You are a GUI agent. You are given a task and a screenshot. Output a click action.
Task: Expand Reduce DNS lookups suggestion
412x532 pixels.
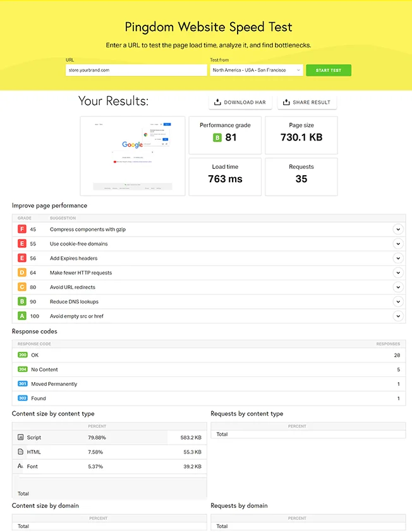coord(398,301)
